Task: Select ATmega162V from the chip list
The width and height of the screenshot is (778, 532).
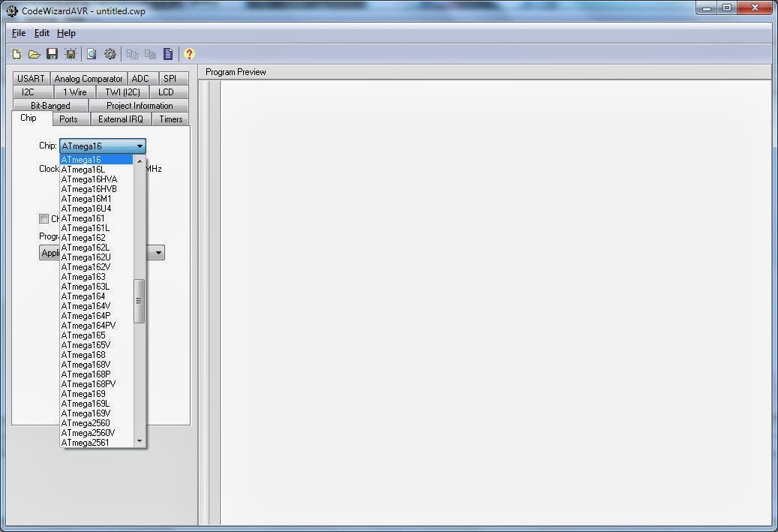Action: coord(96,267)
